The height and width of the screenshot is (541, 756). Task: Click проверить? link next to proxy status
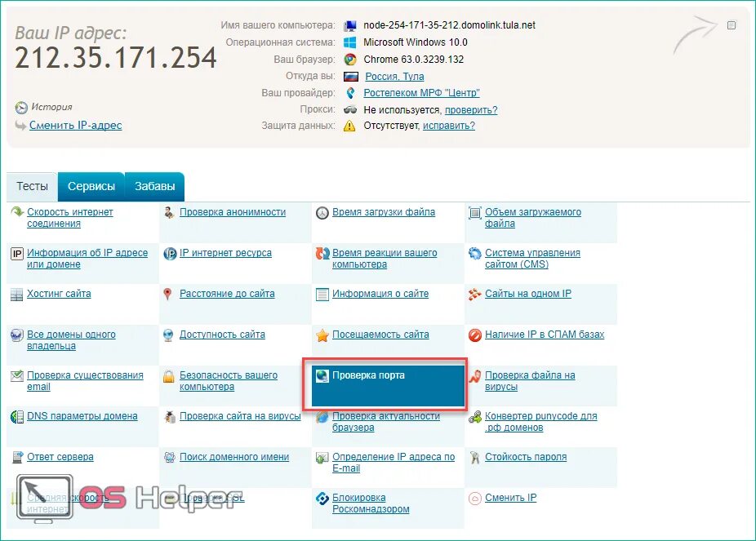(471, 110)
